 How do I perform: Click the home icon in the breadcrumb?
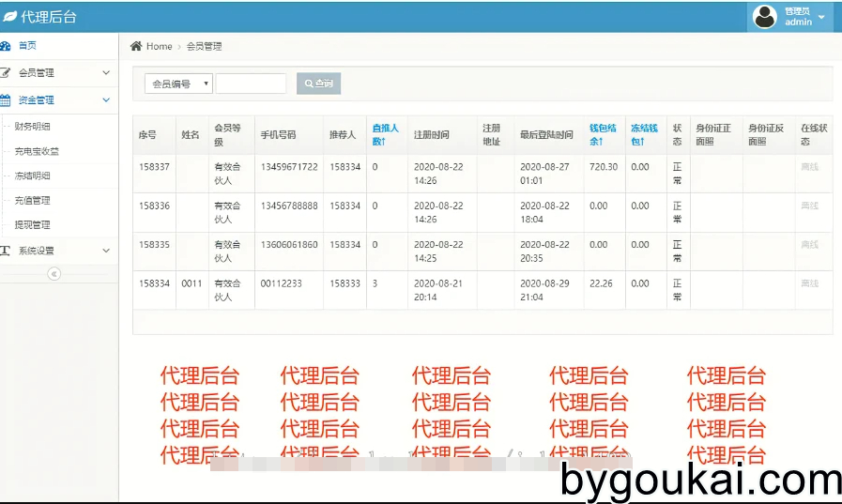click(136, 46)
